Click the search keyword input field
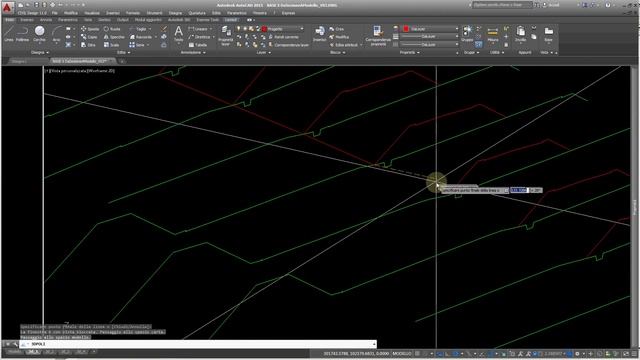 502,5
